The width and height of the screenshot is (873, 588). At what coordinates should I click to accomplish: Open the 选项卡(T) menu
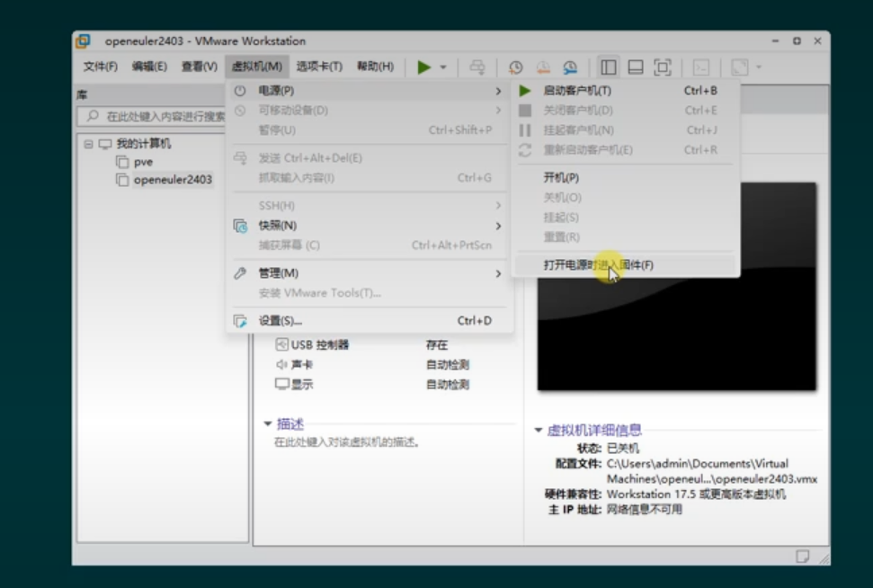[x=319, y=67]
